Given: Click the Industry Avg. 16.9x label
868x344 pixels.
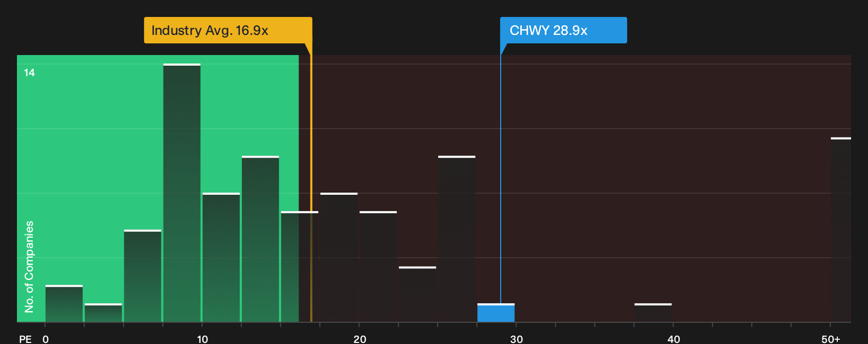Looking at the screenshot, I should (x=228, y=30).
